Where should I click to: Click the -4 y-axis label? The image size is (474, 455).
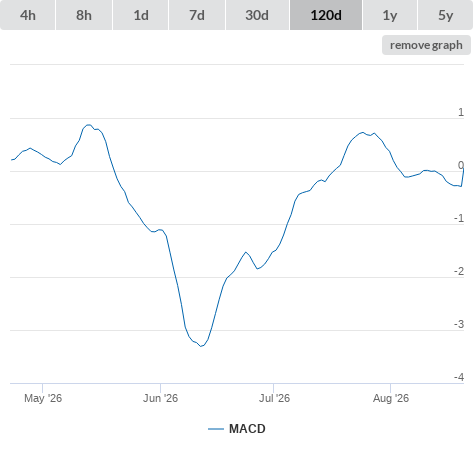tap(459, 377)
